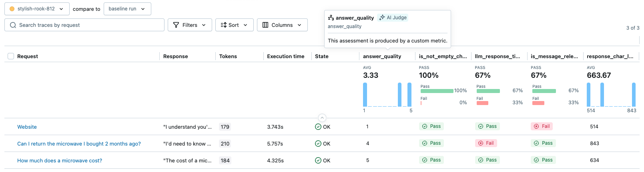Click the collapse chevron circle above rows
Screen dimensions: 644x172
(322, 118)
